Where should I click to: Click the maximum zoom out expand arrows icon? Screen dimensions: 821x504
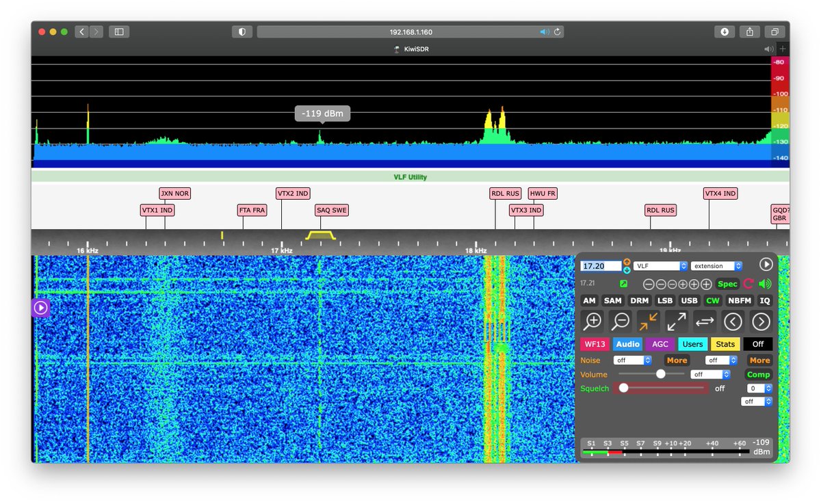[x=677, y=321]
